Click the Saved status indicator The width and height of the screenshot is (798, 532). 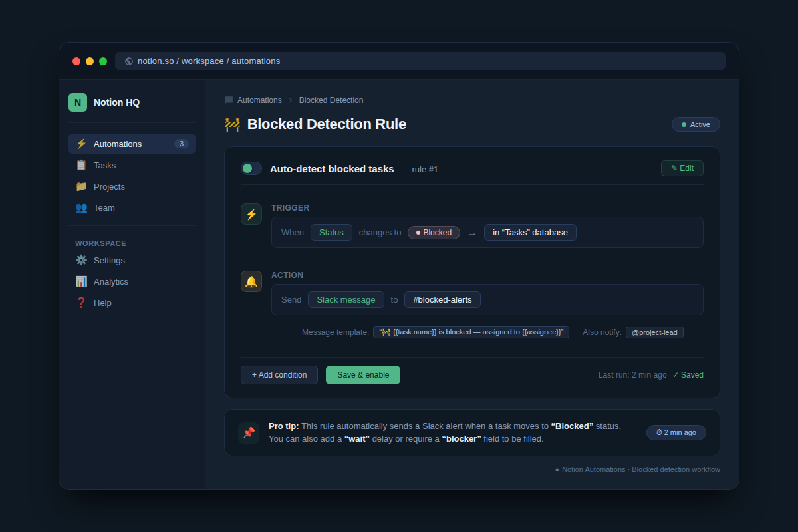point(688,375)
